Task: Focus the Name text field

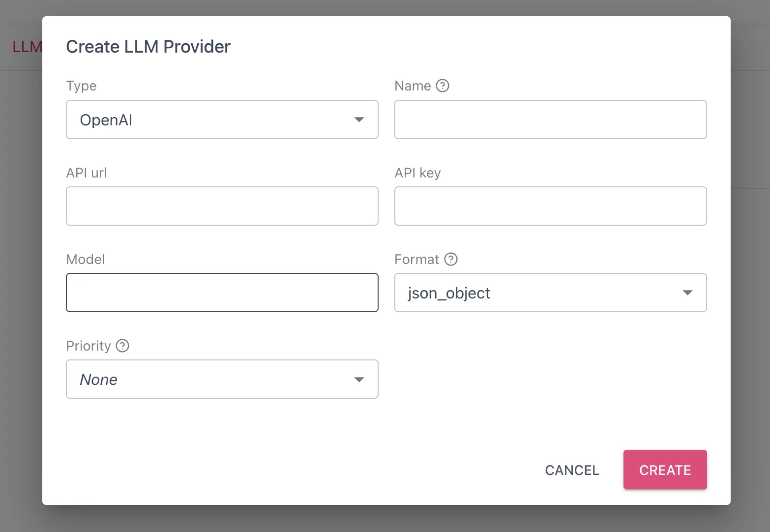Action: tap(550, 120)
